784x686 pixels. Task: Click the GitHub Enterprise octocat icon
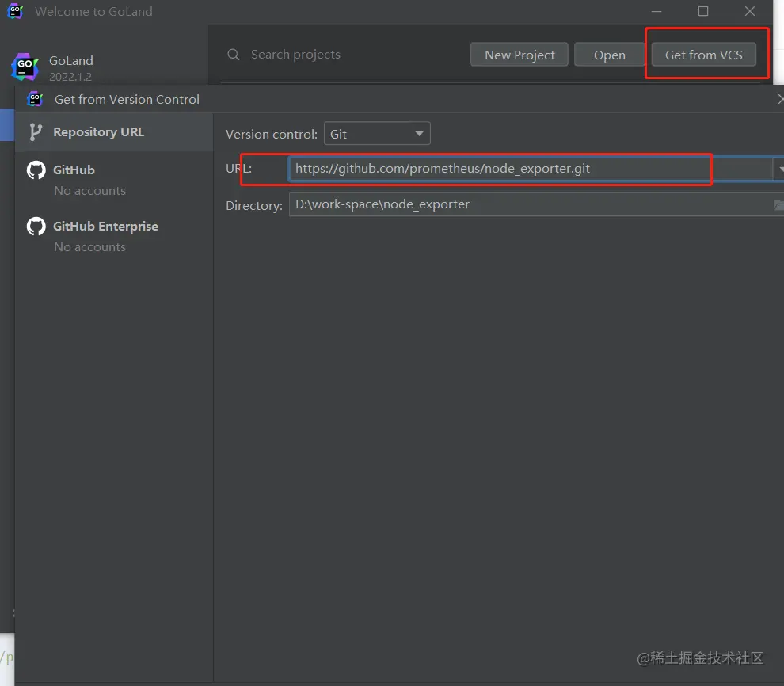[x=36, y=227]
